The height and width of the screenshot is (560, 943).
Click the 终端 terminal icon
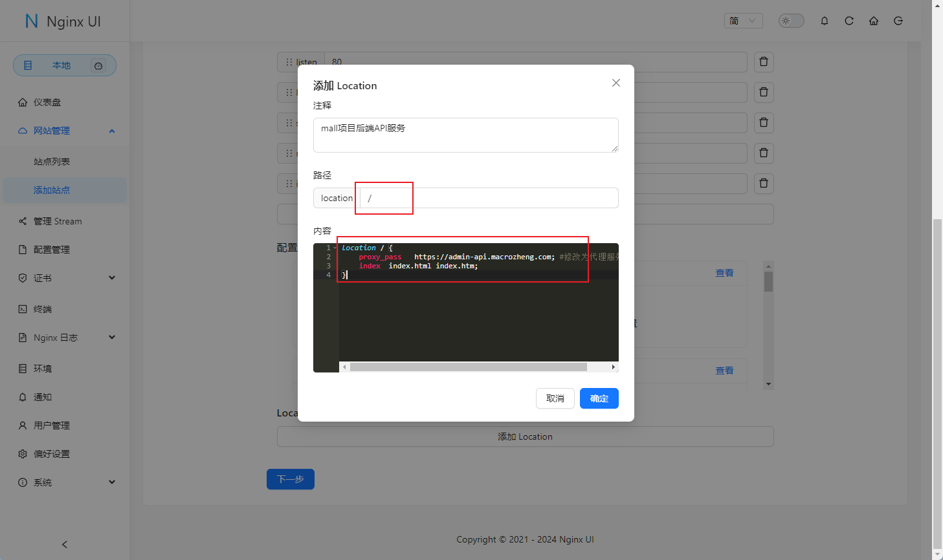click(x=23, y=309)
